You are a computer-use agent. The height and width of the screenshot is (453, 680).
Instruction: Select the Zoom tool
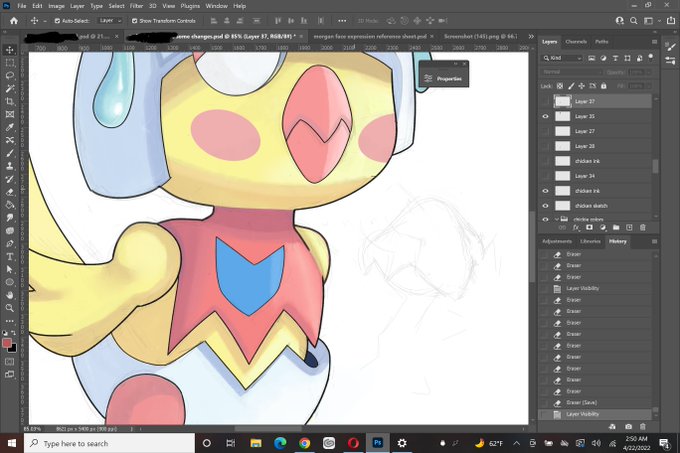[x=10, y=308]
